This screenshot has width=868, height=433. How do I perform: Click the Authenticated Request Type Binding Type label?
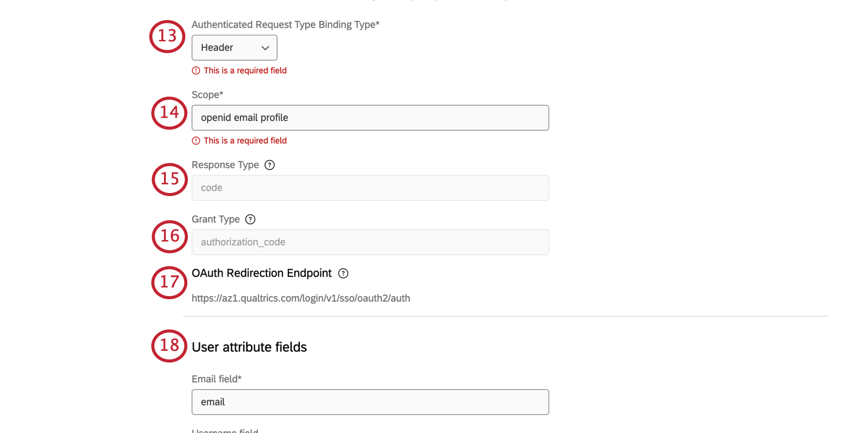click(x=285, y=25)
